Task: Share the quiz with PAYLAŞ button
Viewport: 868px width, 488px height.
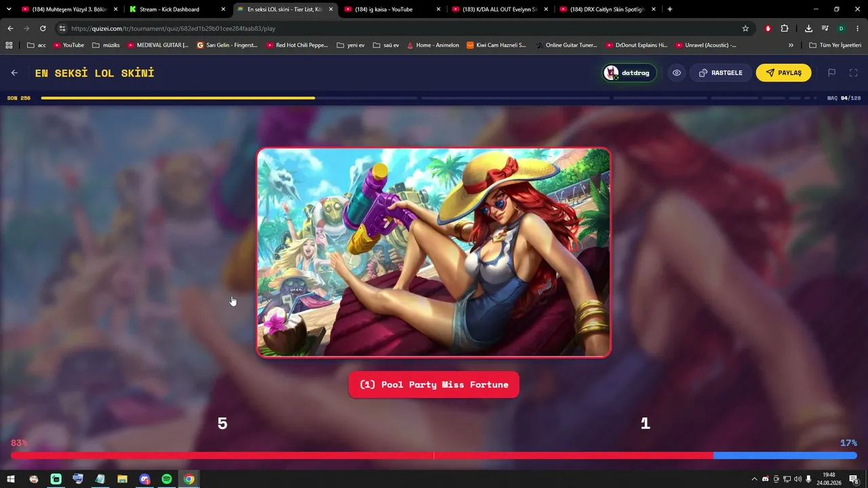Action: point(783,73)
